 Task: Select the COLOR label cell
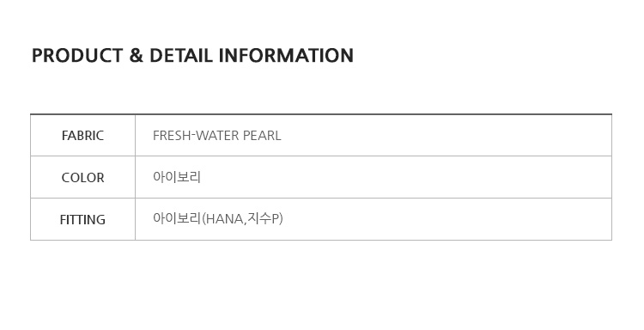(x=82, y=177)
